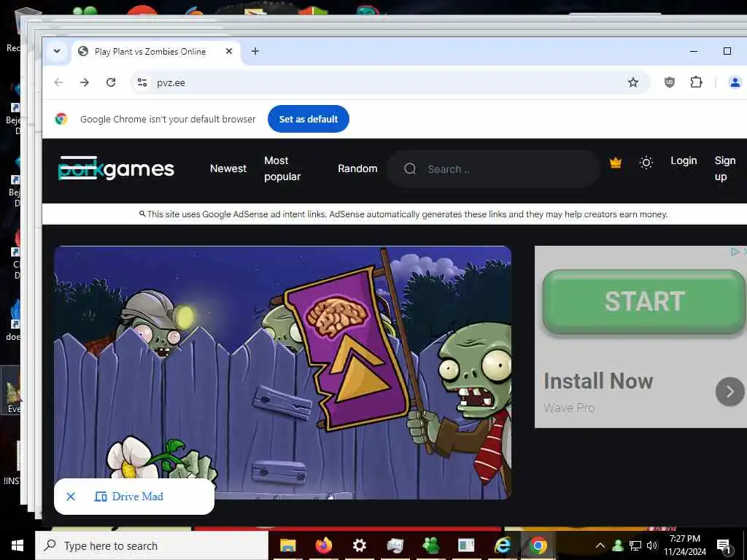Open site information icon beside the URL
747x560 pixels.
142,82
